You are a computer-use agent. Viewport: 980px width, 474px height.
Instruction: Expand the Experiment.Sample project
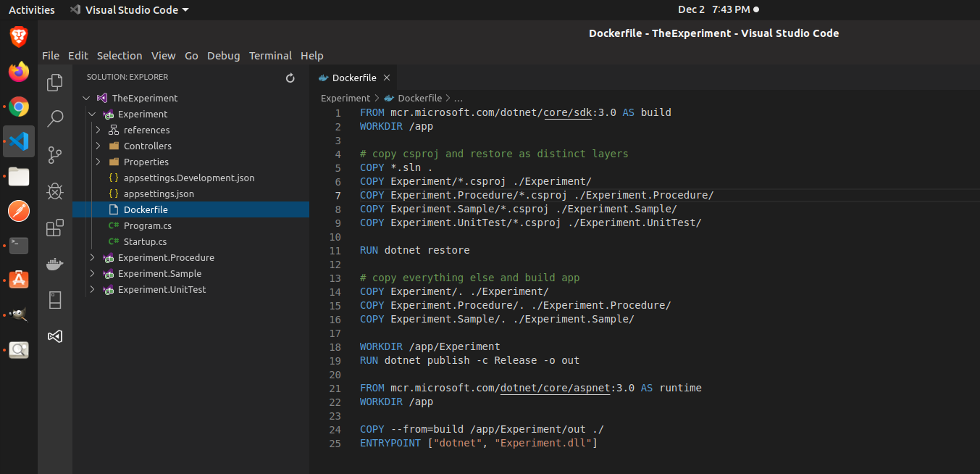[x=92, y=273]
